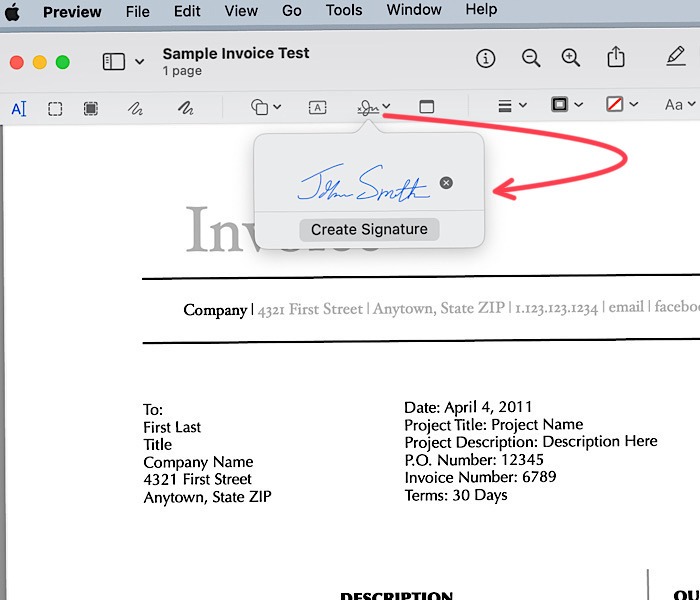This screenshot has height=600, width=700.
Task: Toggle the Markup toolbar pen icon
Action: point(675,59)
